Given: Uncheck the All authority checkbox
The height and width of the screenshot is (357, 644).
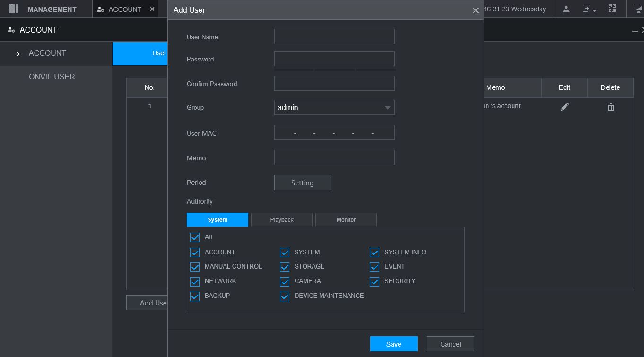Looking at the screenshot, I should [x=195, y=237].
